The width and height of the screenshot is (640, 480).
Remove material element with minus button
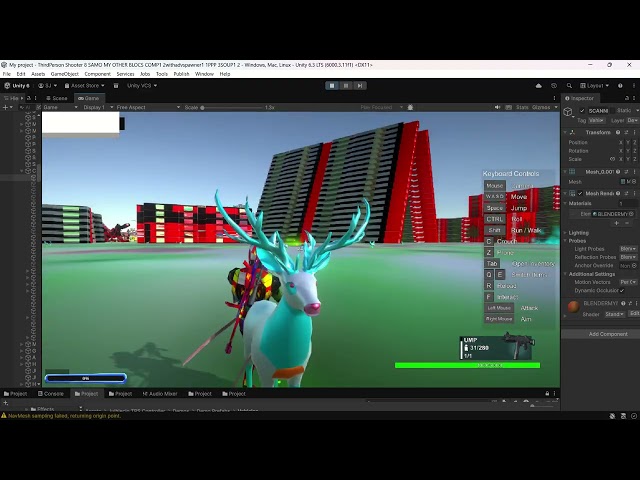coord(627,223)
